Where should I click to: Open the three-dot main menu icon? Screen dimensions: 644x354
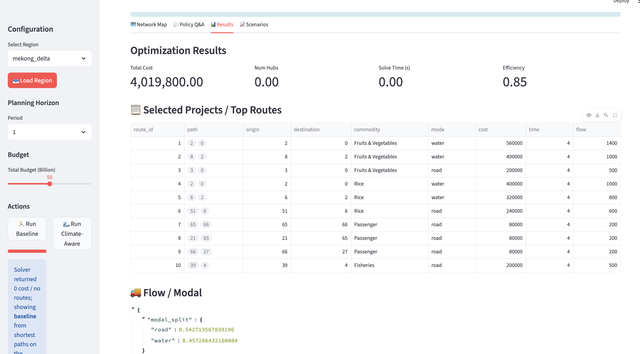tap(639, 2)
